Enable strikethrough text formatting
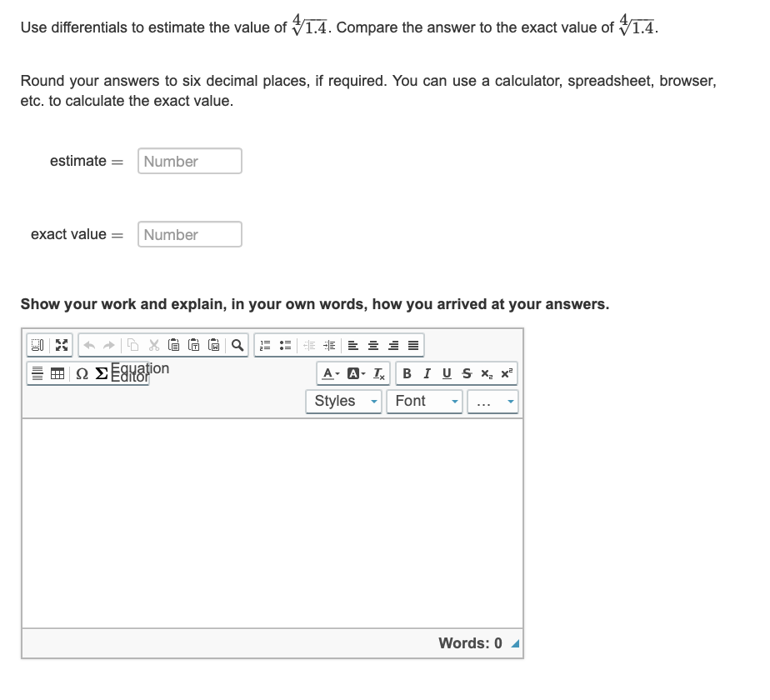This screenshot has height=700, width=770. click(x=465, y=372)
